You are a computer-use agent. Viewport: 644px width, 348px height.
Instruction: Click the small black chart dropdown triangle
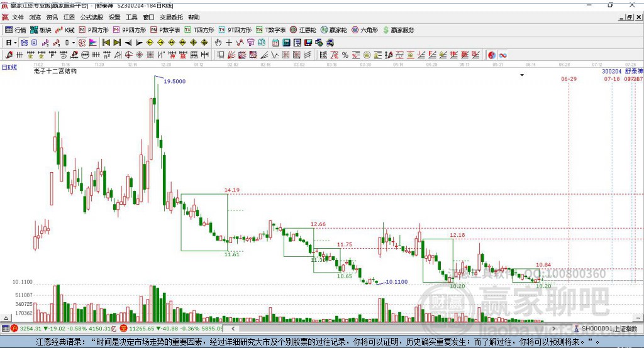(522, 75)
